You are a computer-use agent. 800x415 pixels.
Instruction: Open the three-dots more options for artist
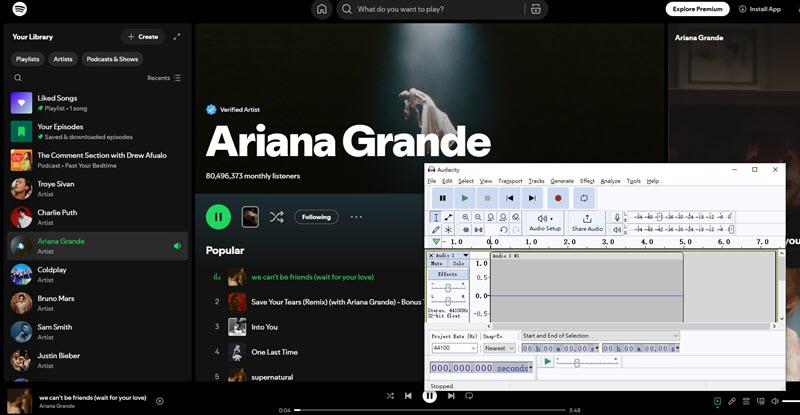356,217
